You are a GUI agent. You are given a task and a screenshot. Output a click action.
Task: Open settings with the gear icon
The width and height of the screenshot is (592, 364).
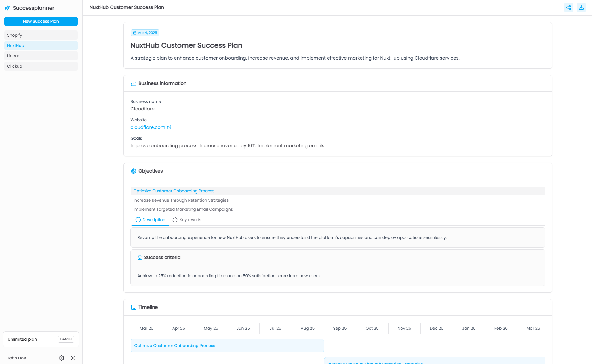pyautogui.click(x=62, y=358)
